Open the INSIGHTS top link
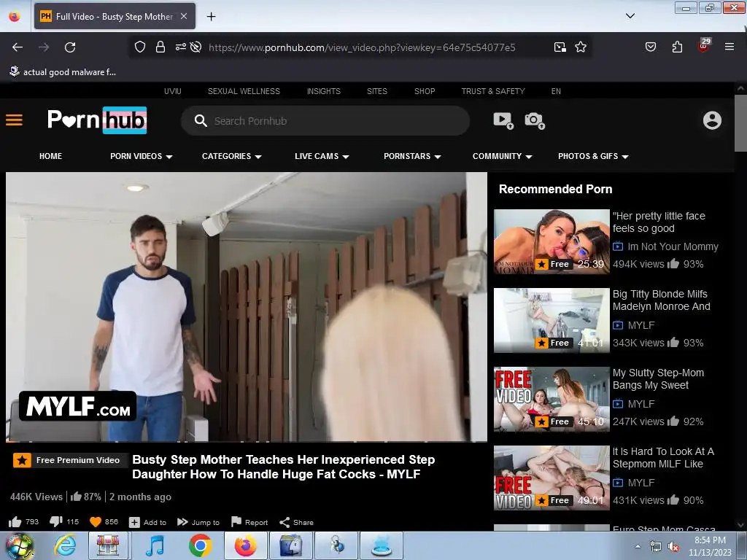Viewport: 747px width, 560px height. click(x=323, y=91)
